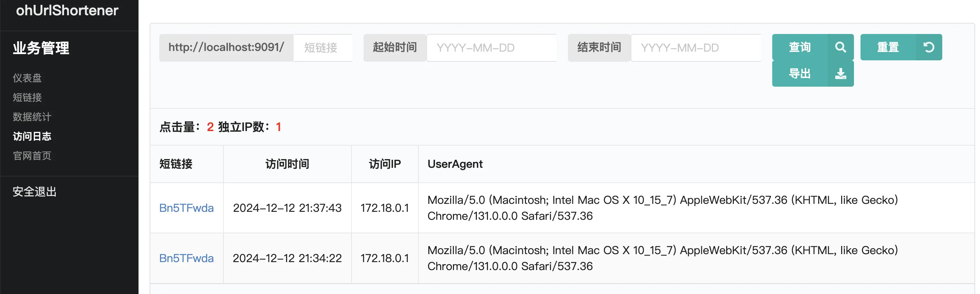The image size is (980, 294).
Task: Click the 查询 query button
Action: (813, 47)
